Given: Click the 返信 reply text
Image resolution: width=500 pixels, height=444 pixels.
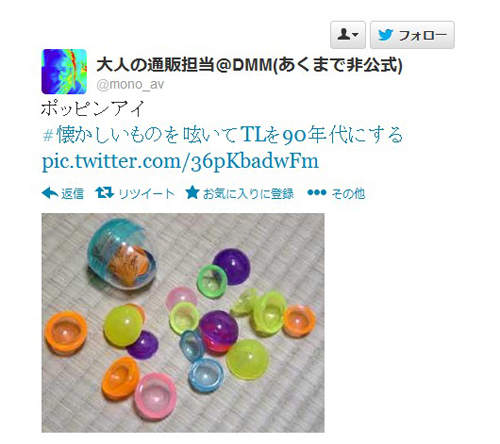Looking at the screenshot, I should click(x=72, y=193).
